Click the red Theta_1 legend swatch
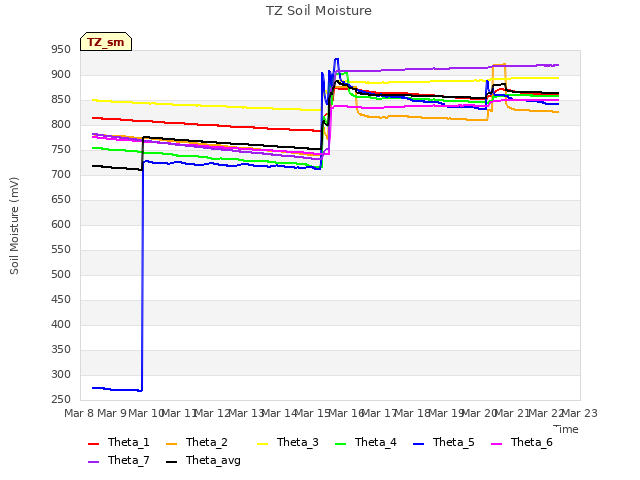This screenshot has width=640, height=480. (x=93, y=444)
